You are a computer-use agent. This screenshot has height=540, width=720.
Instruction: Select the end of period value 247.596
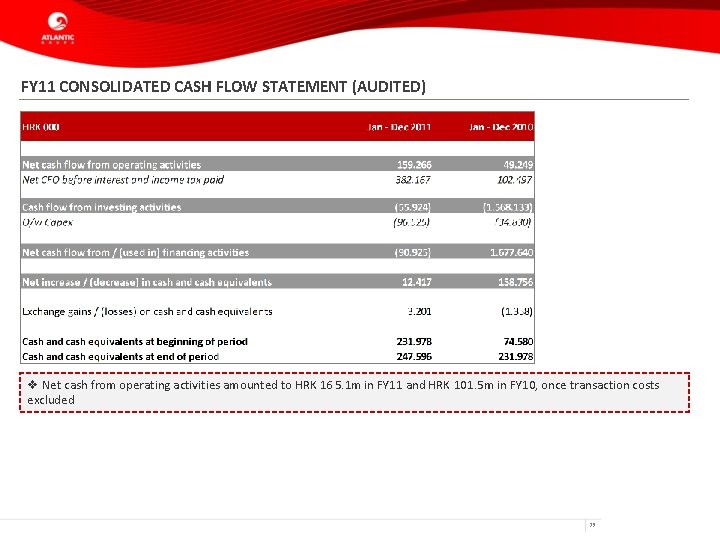point(414,356)
